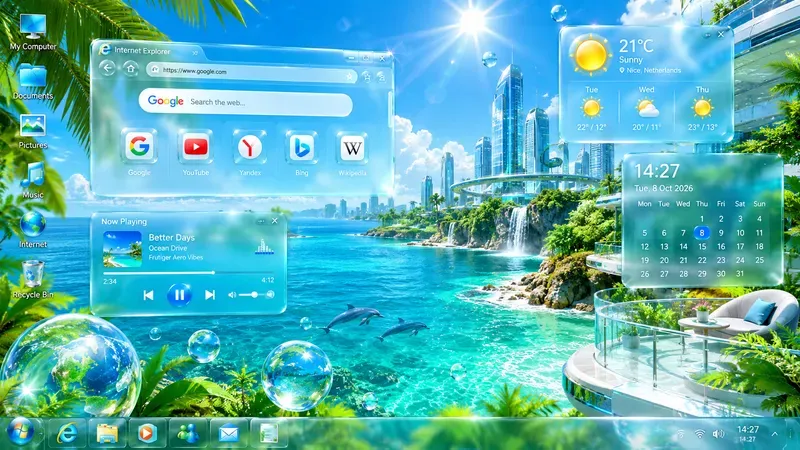This screenshot has width=800, height=450.
Task: Open the Bing shortcut tile
Action: [x=302, y=147]
